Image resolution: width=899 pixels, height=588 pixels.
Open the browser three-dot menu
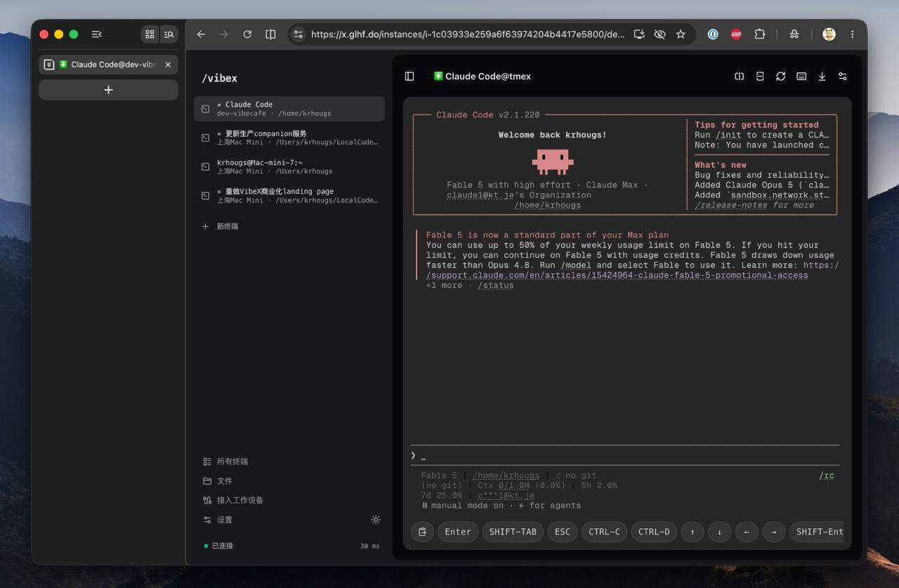[x=853, y=34]
